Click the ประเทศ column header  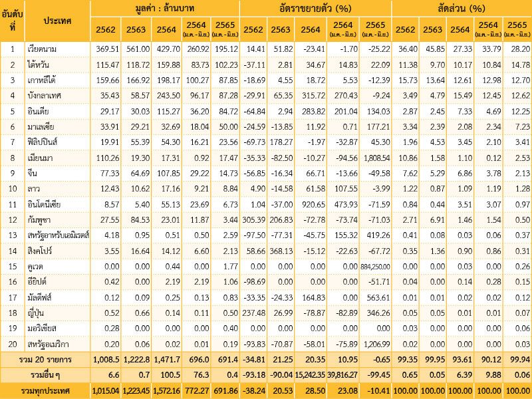coord(57,21)
